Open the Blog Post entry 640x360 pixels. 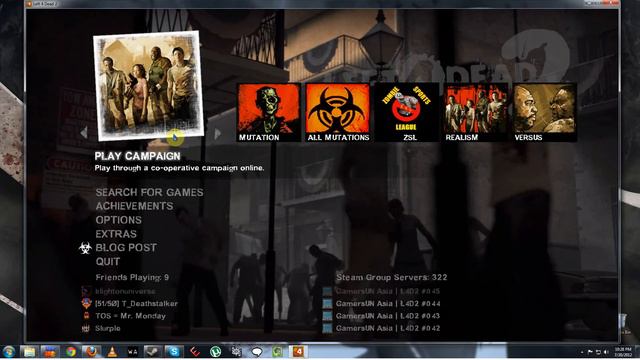pyautogui.click(x=126, y=248)
